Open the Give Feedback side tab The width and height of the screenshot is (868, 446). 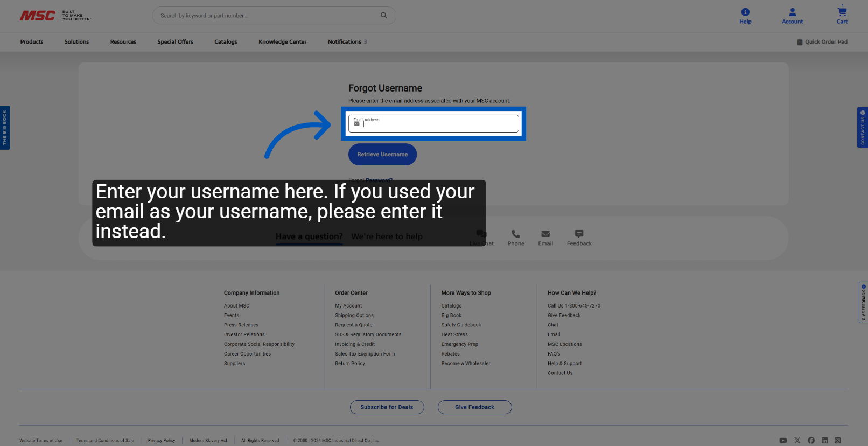[x=864, y=303]
